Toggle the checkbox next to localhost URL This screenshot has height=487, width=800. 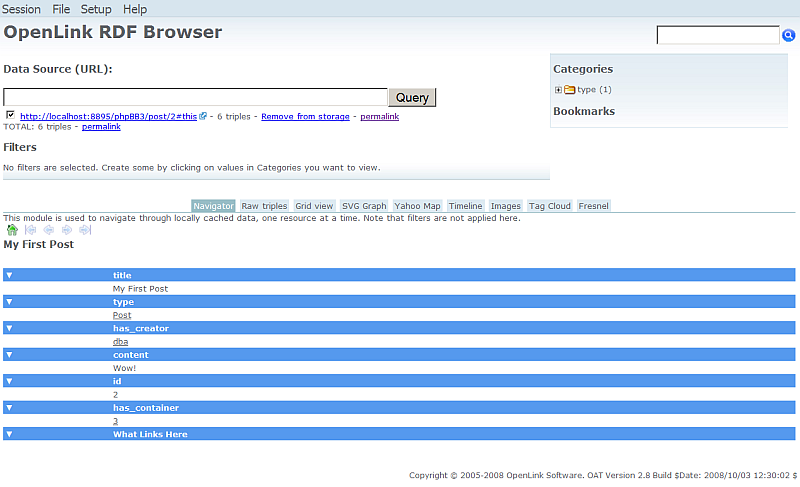(10, 115)
